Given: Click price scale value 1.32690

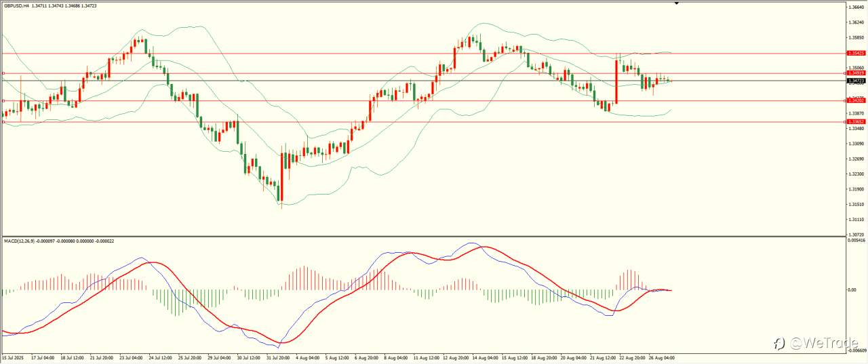Looking at the screenshot, I should click(x=856, y=159).
